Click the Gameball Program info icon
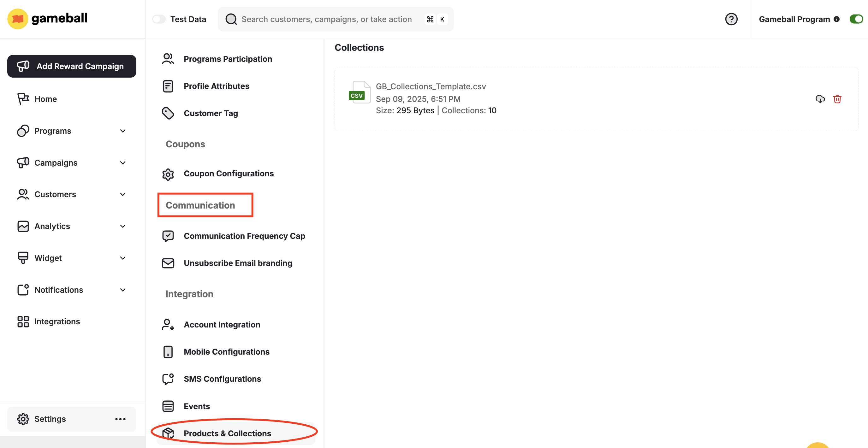This screenshot has height=448, width=868. (836, 19)
